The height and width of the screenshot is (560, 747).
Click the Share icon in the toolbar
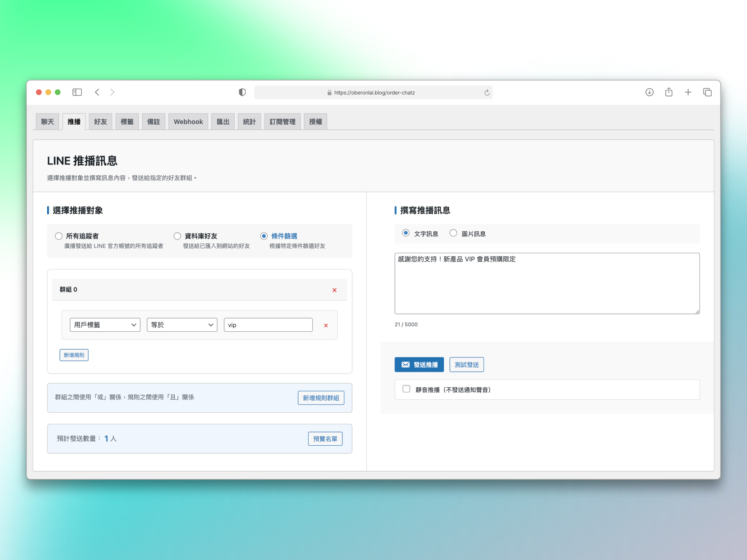coord(669,92)
